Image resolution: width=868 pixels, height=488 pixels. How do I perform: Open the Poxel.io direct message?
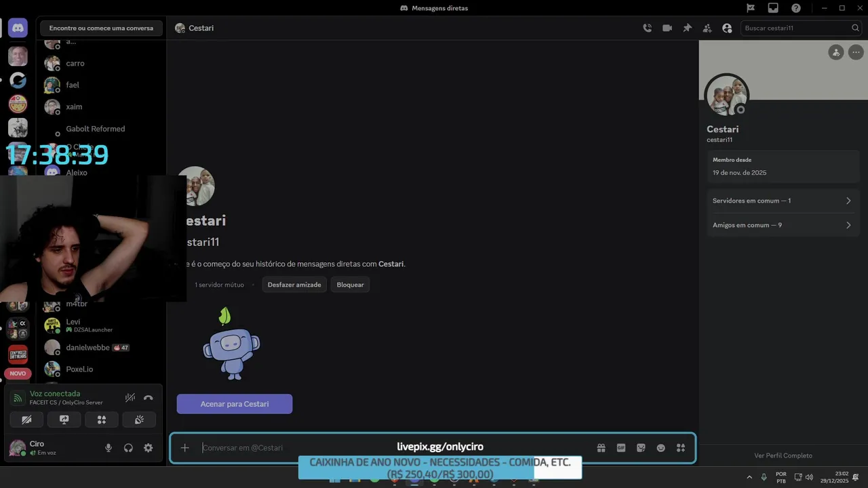(102, 369)
